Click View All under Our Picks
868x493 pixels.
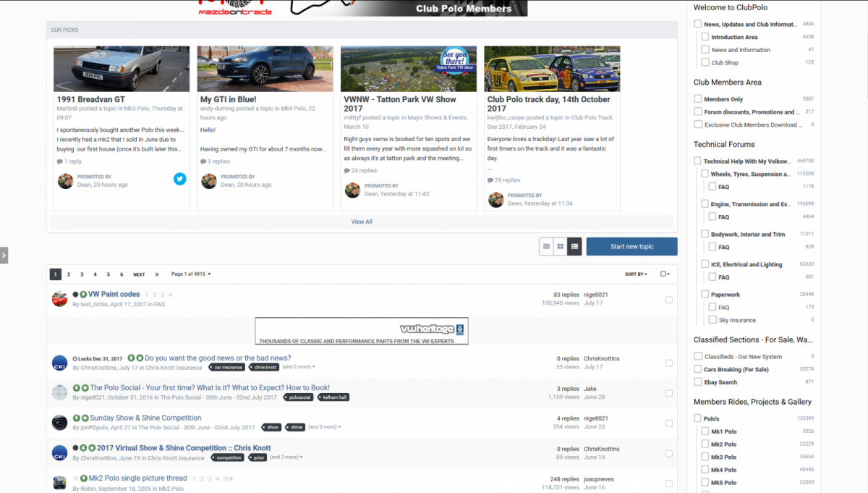[362, 222]
